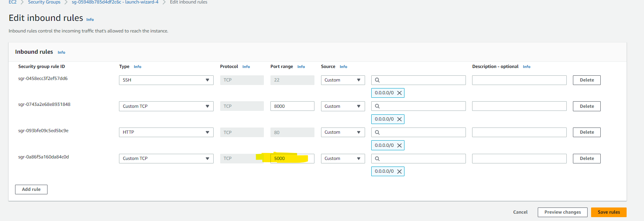Open Source Custom dropdown in port 8000 rule
This screenshot has width=644, height=221.
343,106
